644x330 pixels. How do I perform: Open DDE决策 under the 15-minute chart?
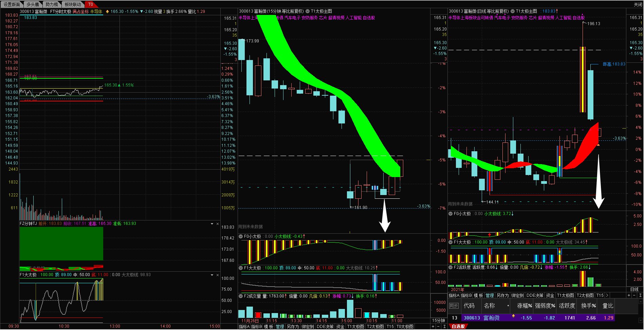[x=325, y=327]
